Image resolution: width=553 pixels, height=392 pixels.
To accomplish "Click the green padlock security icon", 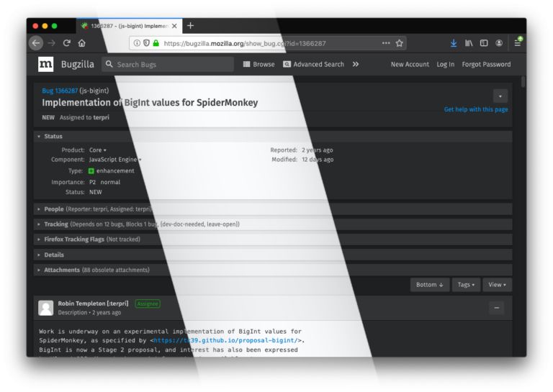I will (x=156, y=43).
